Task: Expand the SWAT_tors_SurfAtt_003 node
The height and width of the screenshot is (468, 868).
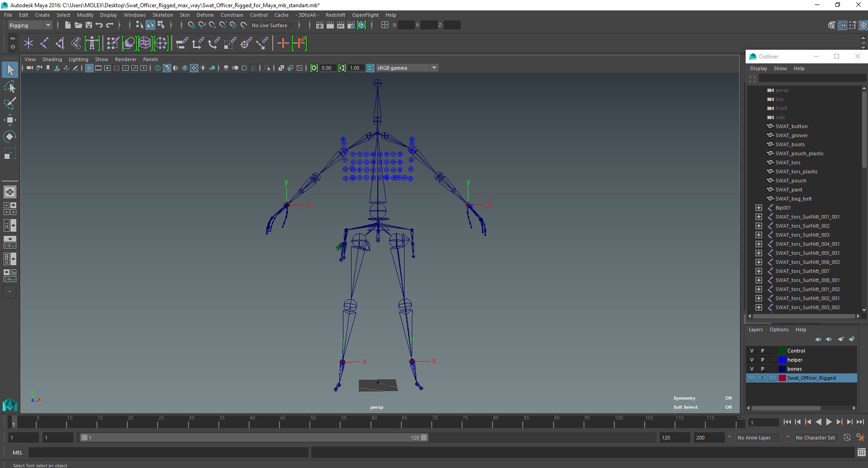Action: click(759, 235)
